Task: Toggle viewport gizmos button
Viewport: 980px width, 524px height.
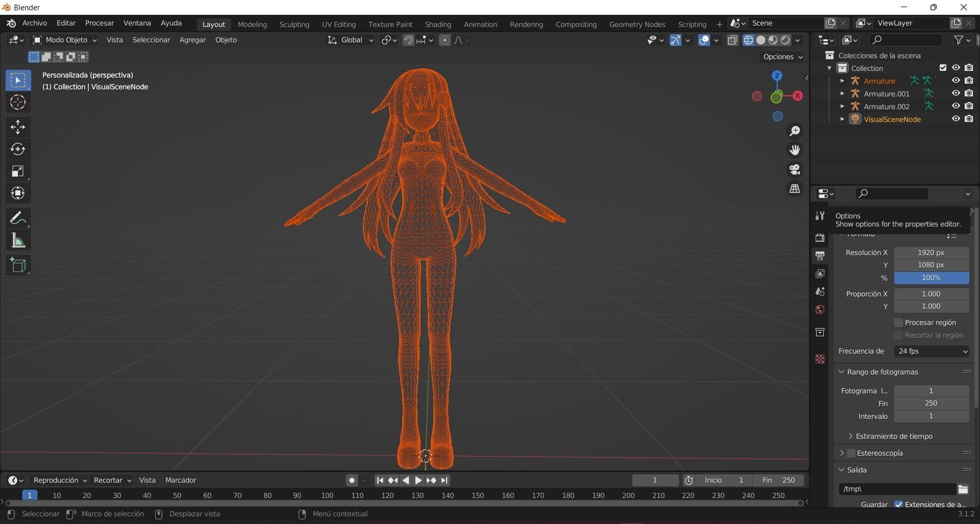Action: 675,40
